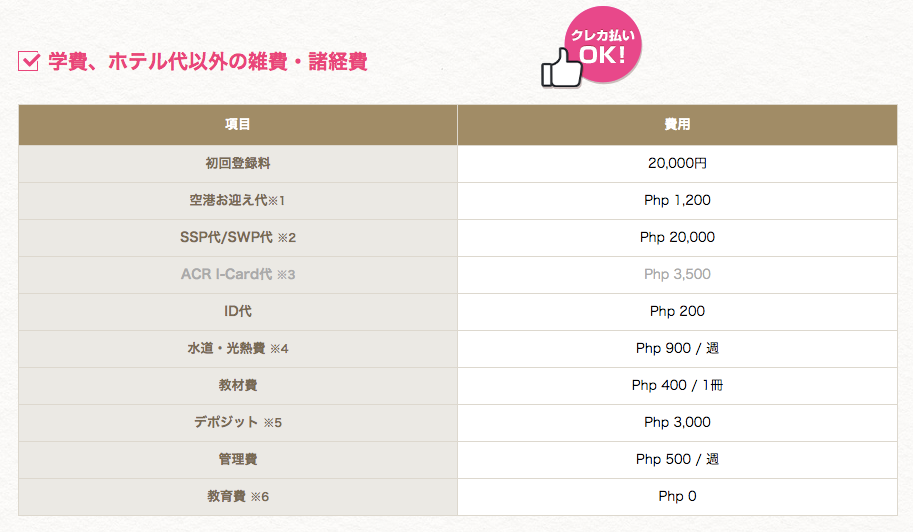The image size is (913, 532).
Task: Click the Php 1,200 cost cell
Action: 677,200
